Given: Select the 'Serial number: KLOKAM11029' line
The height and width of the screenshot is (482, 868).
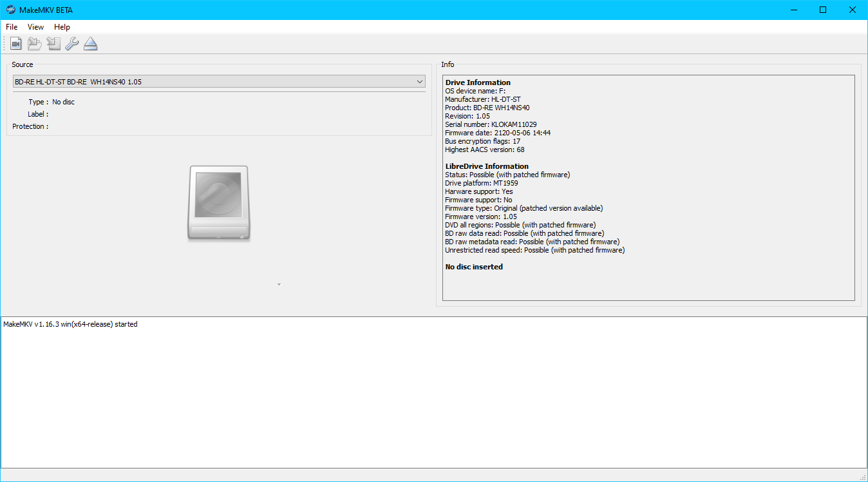Looking at the screenshot, I should point(491,124).
